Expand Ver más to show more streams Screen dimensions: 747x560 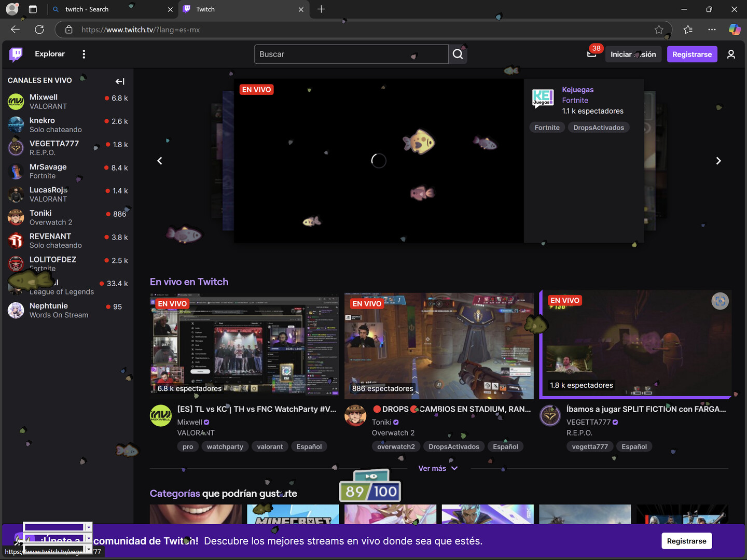438,468
